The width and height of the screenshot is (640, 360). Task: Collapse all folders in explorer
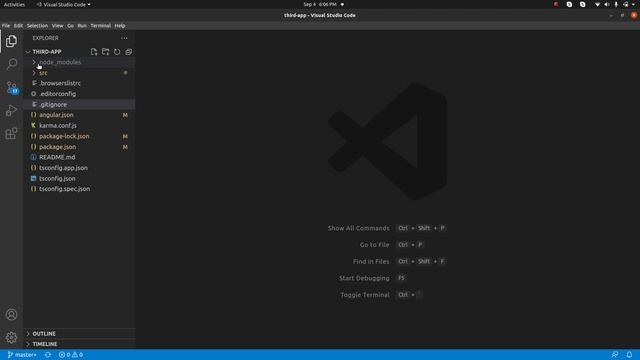coord(129,52)
